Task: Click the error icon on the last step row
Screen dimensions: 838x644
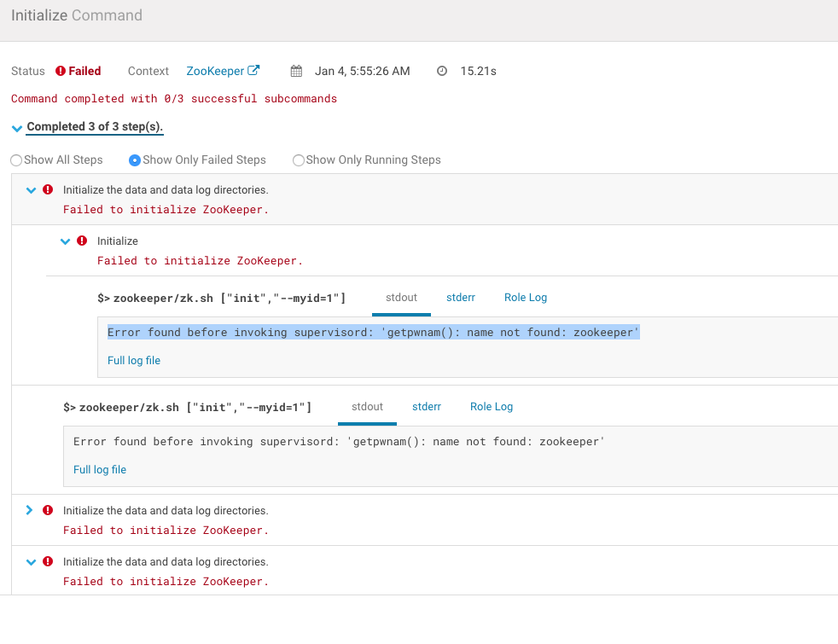Action: pos(48,561)
